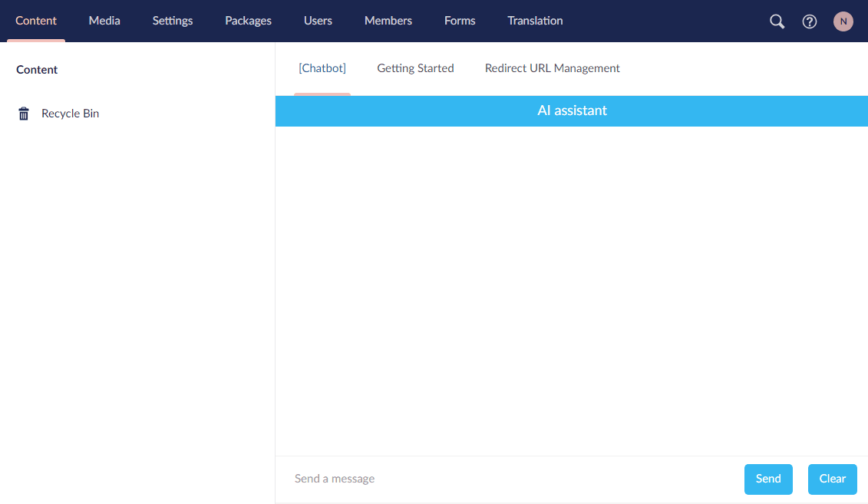Screen dimensions: 868x504
Task: Open the Getting Started tab
Action: pyautogui.click(x=415, y=68)
